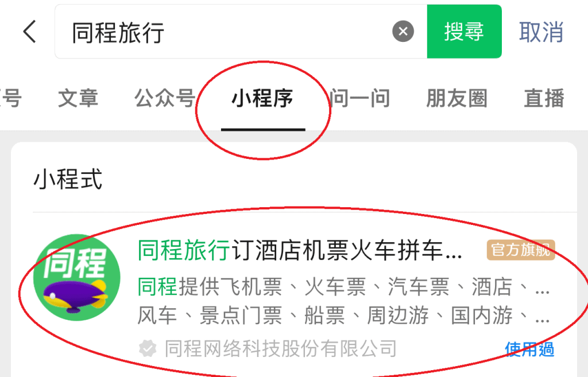Image resolution: width=588 pixels, height=377 pixels.
Task: Switch to the 公众号 tab
Action: pyautogui.click(x=165, y=98)
